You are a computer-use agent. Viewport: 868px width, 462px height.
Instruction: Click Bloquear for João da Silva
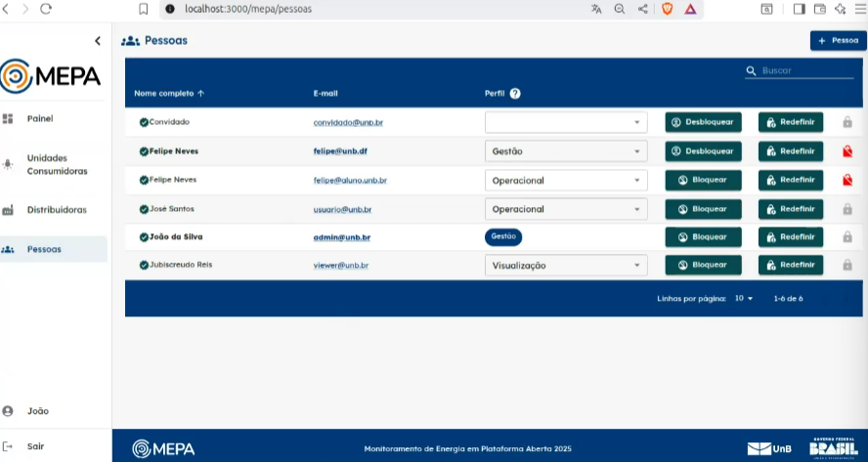click(x=703, y=236)
